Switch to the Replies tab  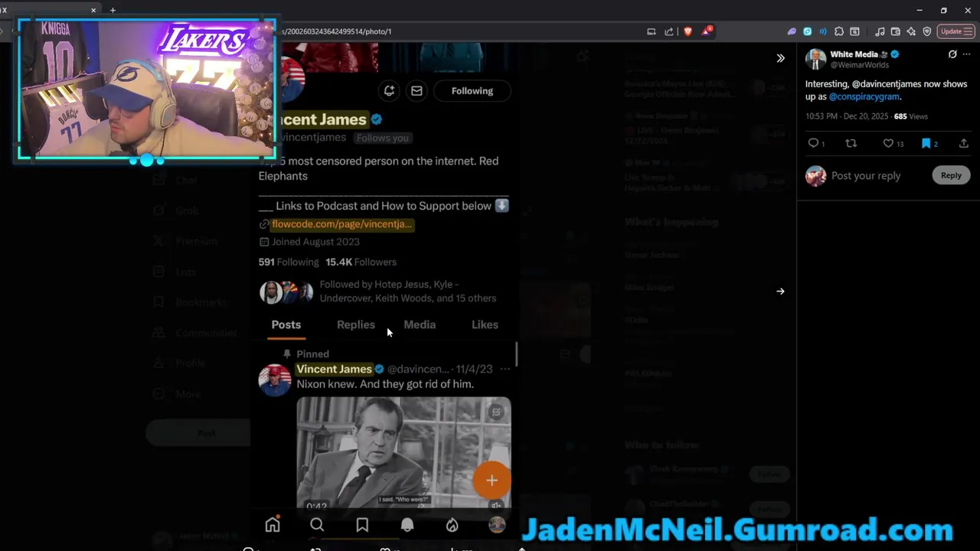pyautogui.click(x=356, y=324)
